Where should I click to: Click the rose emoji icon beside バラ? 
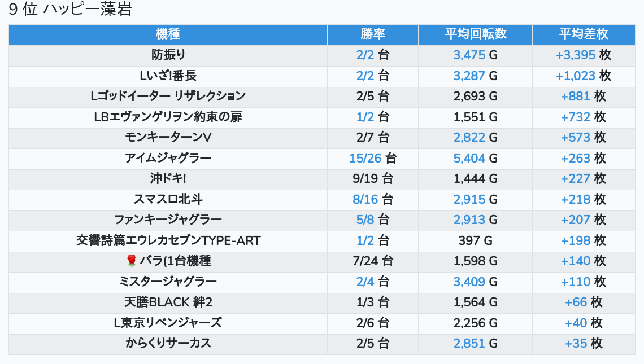click(132, 261)
